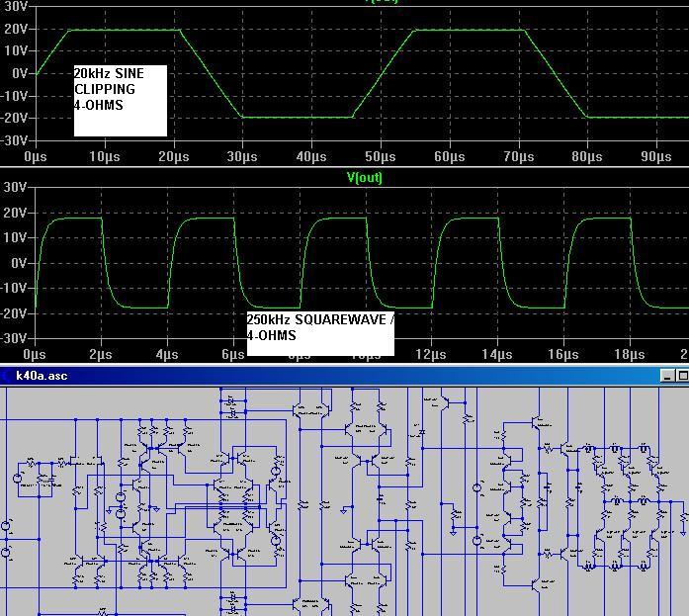The image size is (689, 616).
Task: Click the 10µs label on the sine clipping plot
Action: pos(105,157)
